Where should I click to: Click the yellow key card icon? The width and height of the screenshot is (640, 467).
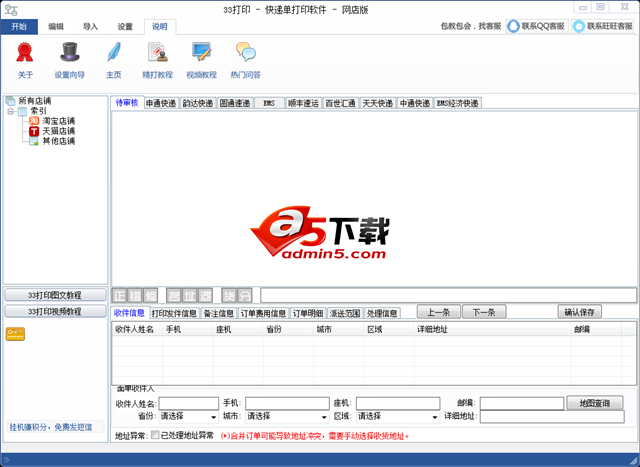(x=15, y=334)
